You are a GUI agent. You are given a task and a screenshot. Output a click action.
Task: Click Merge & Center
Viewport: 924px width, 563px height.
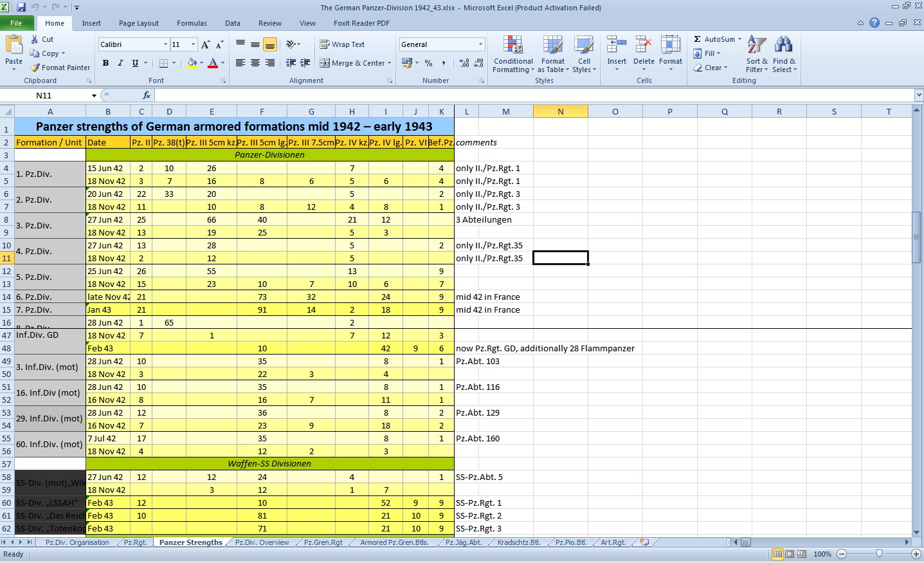tap(352, 63)
